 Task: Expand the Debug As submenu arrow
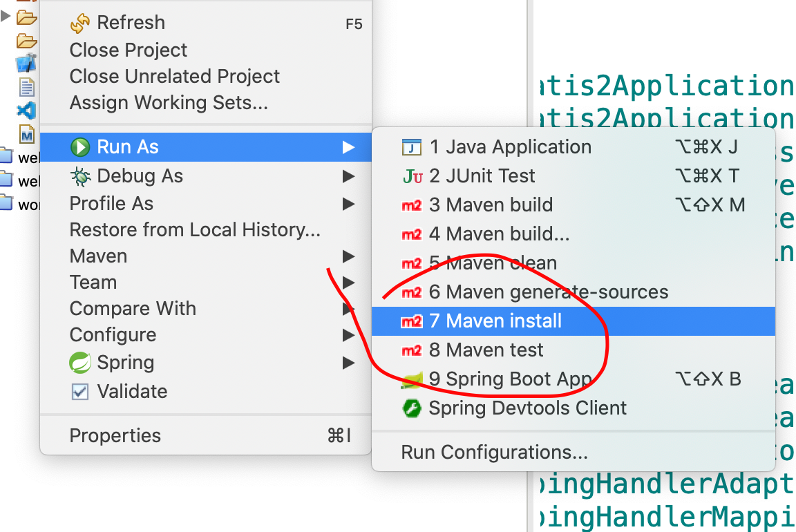tap(348, 176)
